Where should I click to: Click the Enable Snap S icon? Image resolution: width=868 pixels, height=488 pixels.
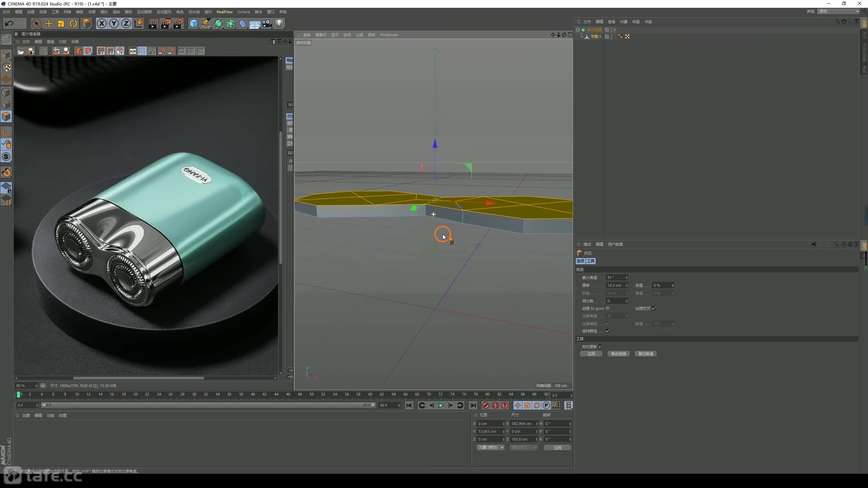pos(6,157)
